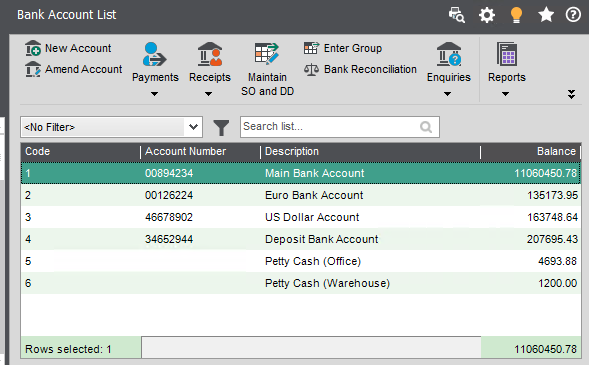The height and width of the screenshot is (365, 589).
Task: Click balance value 4693.88
Action: (x=557, y=261)
